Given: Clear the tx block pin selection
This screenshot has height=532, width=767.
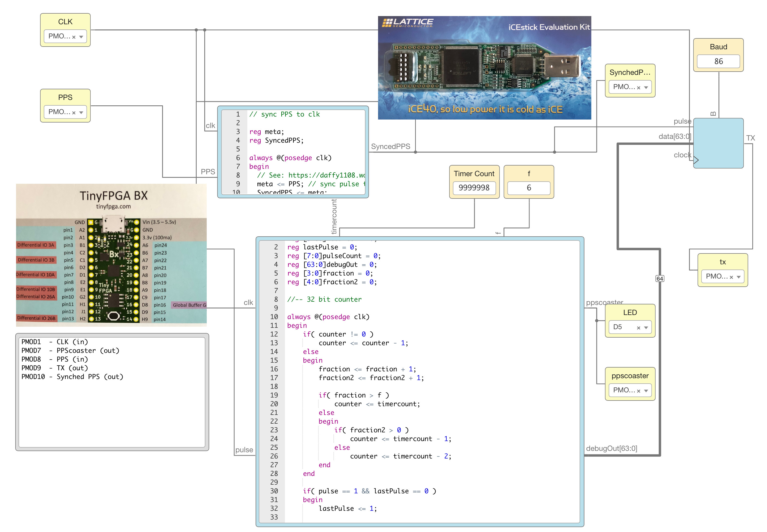Looking at the screenshot, I should [731, 277].
